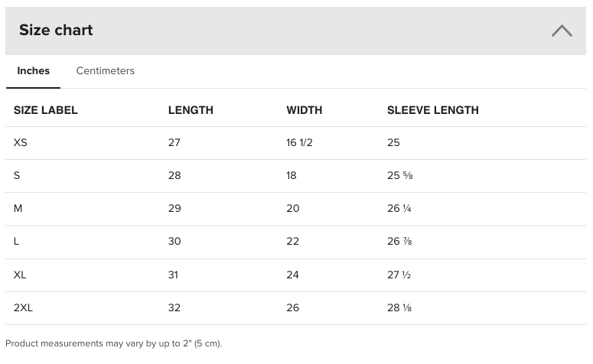Click the LENGTH column header

(x=191, y=110)
